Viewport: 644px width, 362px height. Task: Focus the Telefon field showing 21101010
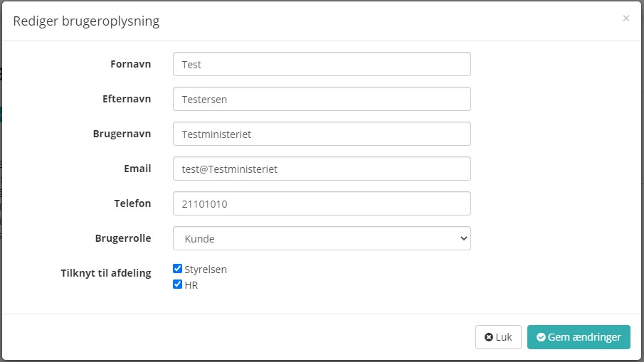[322, 203]
